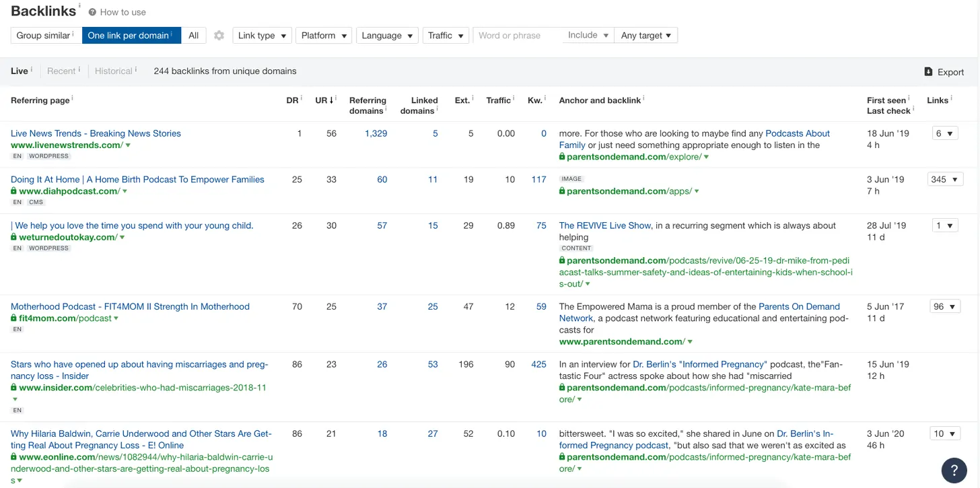Click the padlock icon beside parentsondemand.com/explore/
The height and width of the screenshot is (488, 980).
(x=562, y=157)
